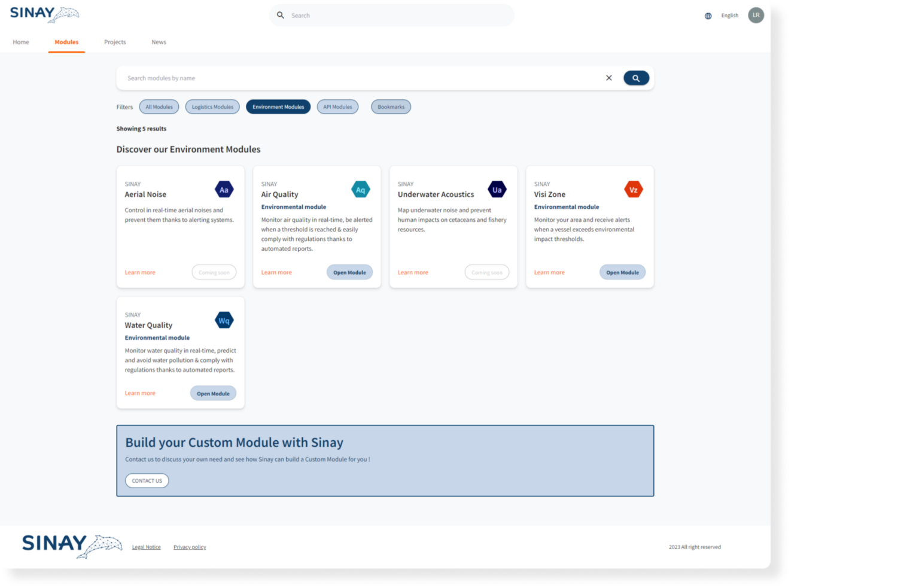Click Learn more on Water Quality card
This screenshot has height=588, width=919.
(x=140, y=394)
